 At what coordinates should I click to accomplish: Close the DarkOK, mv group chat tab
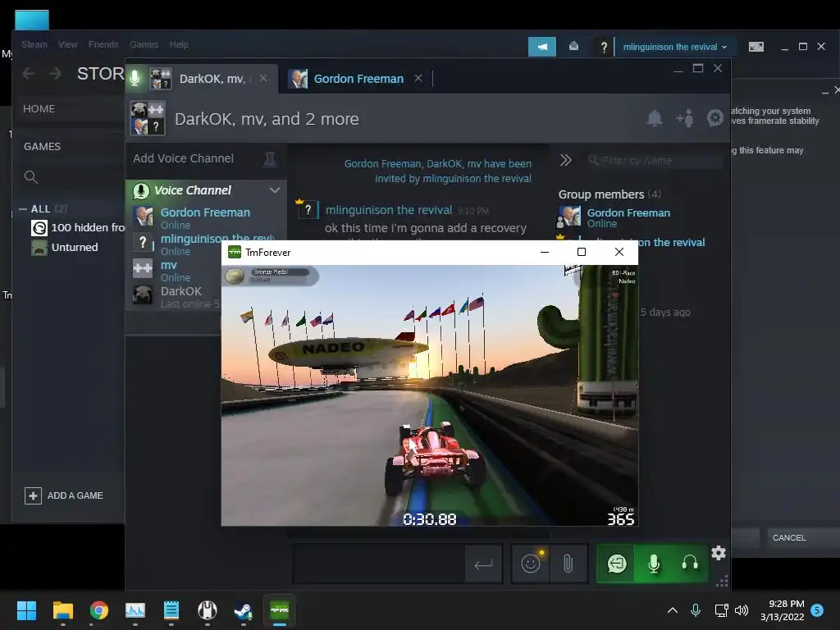263,78
